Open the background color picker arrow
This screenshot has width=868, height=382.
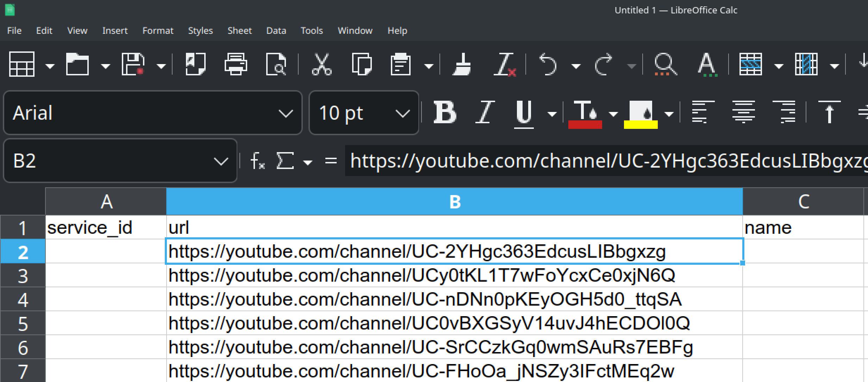click(x=669, y=114)
